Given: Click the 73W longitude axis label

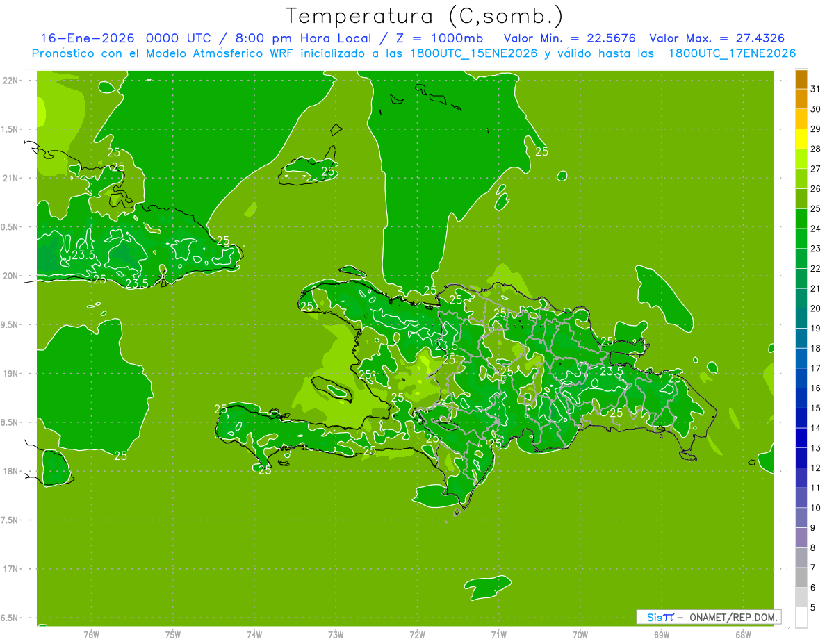Looking at the screenshot, I should click(x=336, y=635).
